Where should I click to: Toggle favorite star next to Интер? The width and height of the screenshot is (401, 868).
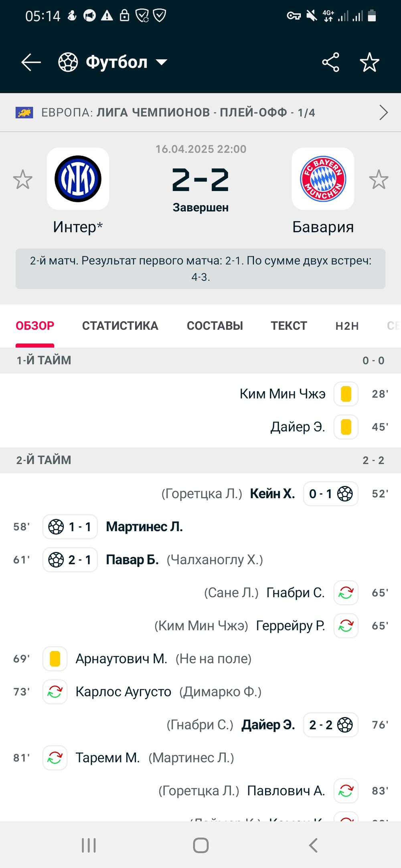pyautogui.click(x=22, y=179)
